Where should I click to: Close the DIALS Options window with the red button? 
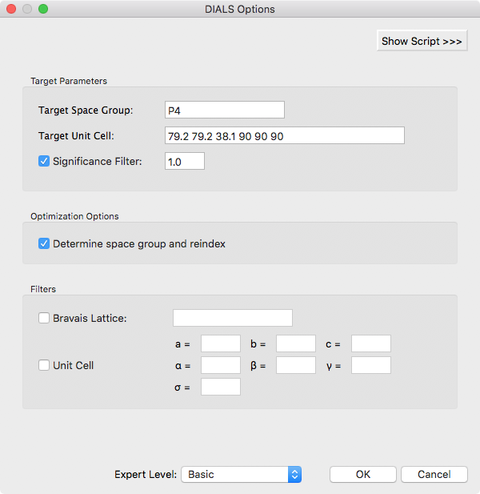point(11,9)
